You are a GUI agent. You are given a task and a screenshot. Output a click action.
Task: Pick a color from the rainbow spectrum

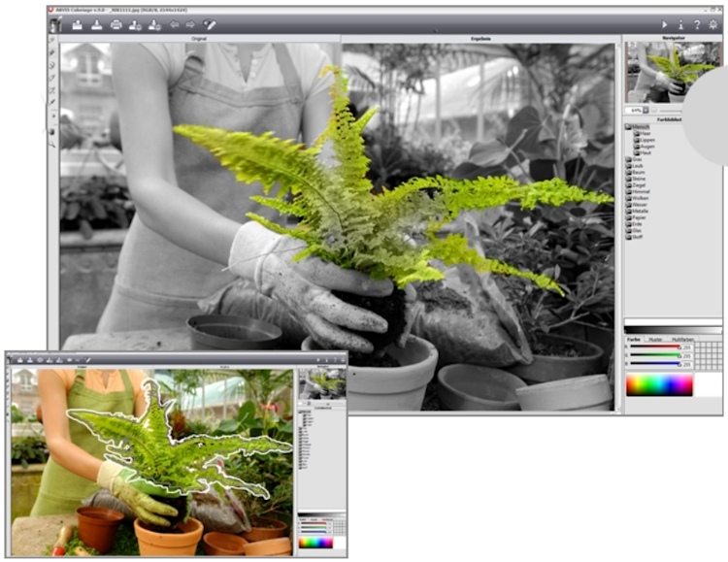coord(659,385)
